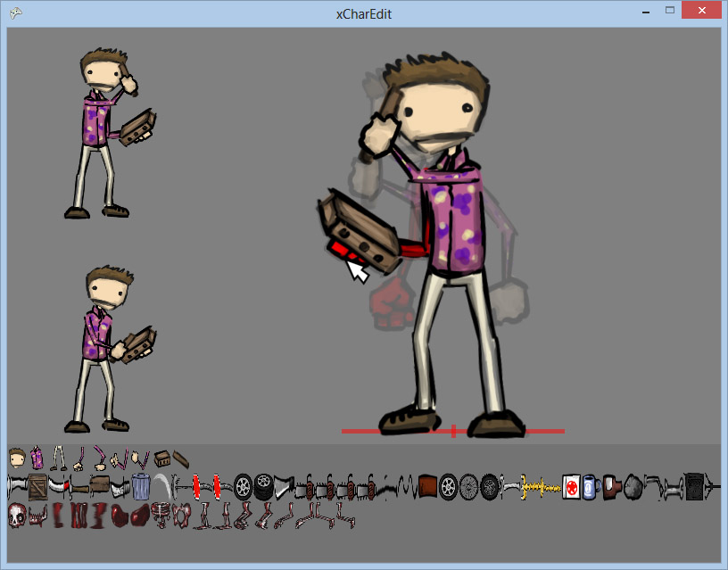
Task: Select the raised fist near character's head
Action: pyautogui.click(x=379, y=134)
